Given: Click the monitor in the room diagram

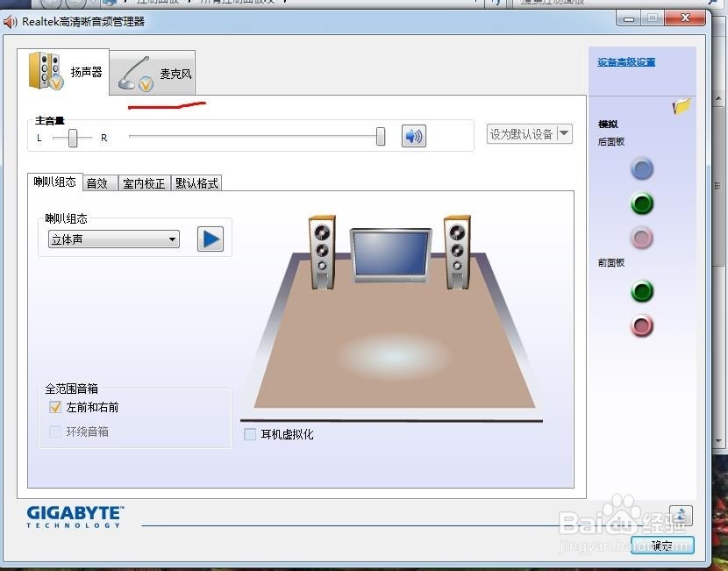Looking at the screenshot, I should pyautogui.click(x=390, y=255).
